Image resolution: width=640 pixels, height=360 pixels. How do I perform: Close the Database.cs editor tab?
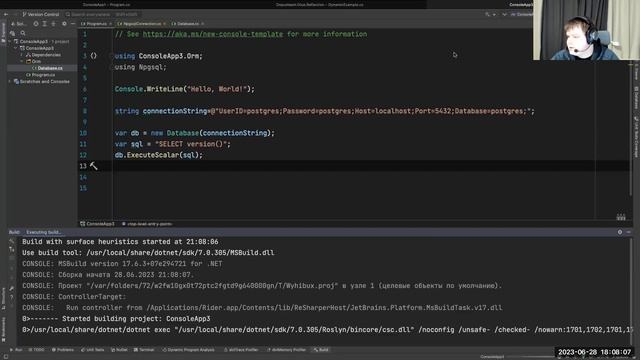click(203, 24)
